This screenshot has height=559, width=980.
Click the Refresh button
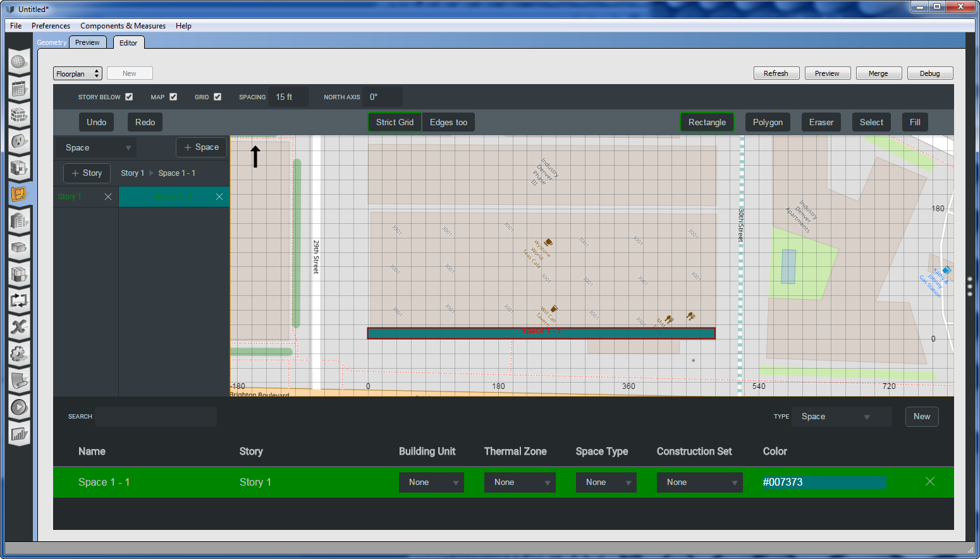click(x=776, y=73)
